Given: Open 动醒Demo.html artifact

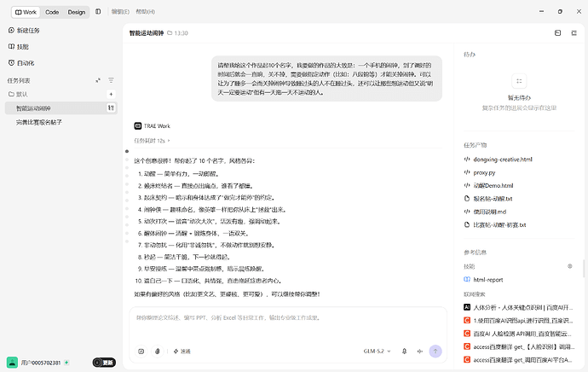Looking at the screenshot, I should point(493,185).
